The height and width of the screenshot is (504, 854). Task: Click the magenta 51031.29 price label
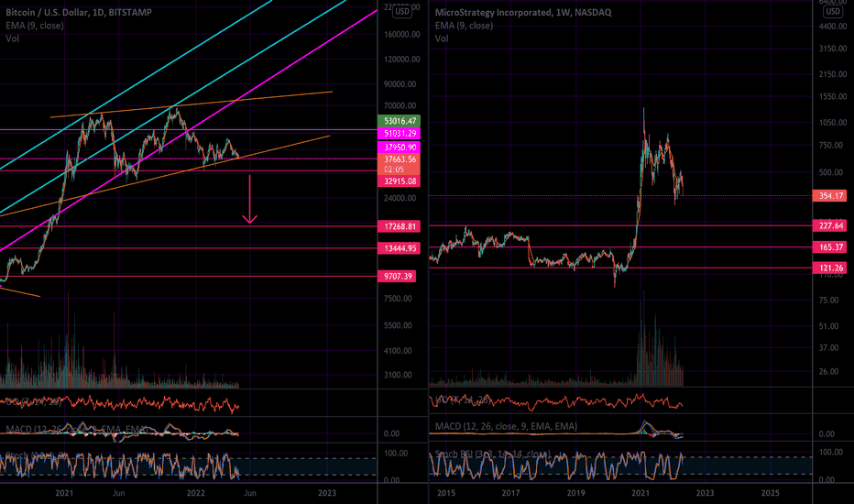[399, 134]
